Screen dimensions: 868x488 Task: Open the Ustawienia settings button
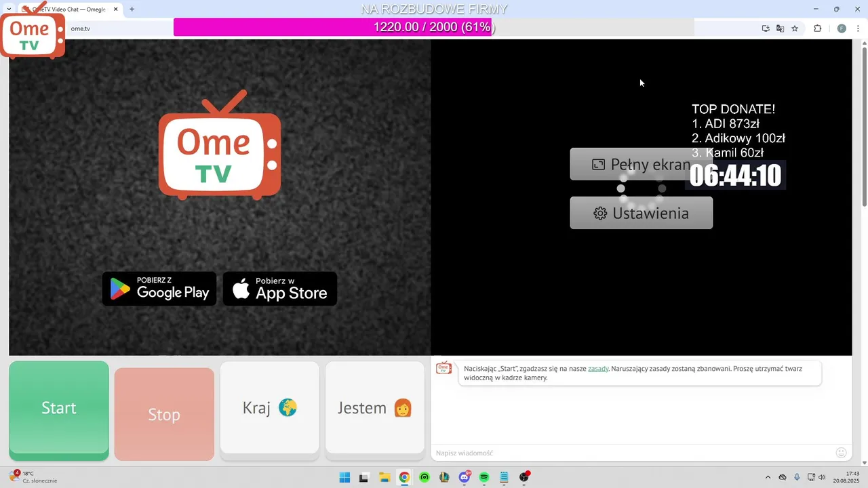click(x=641, y=213)
